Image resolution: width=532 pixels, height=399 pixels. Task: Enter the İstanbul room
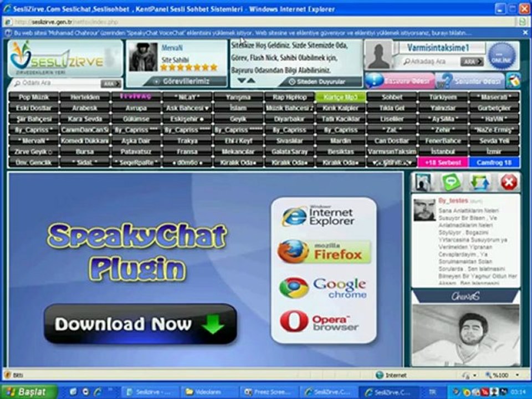pyautogui.click(x=442, y=152)
